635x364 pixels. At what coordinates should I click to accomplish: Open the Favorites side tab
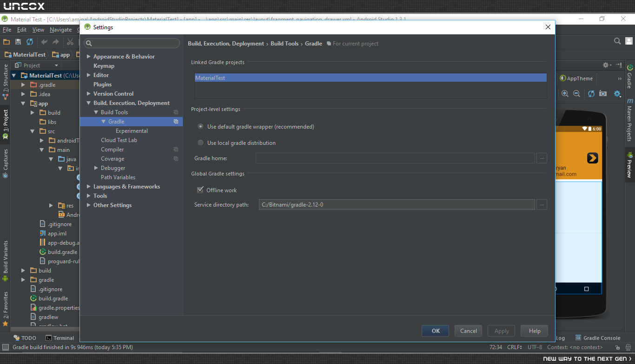point(6,308)
